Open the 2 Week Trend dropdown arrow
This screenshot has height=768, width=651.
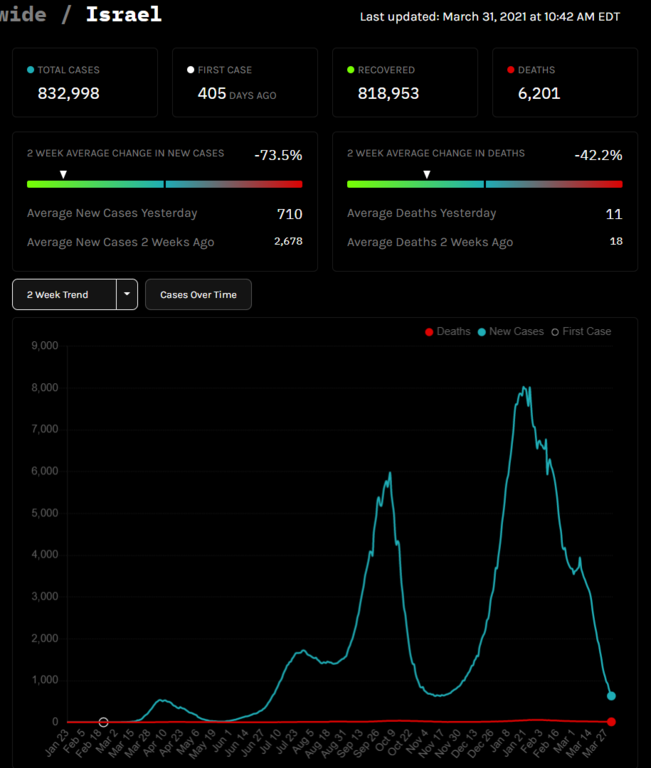click(x=127, y=295)
